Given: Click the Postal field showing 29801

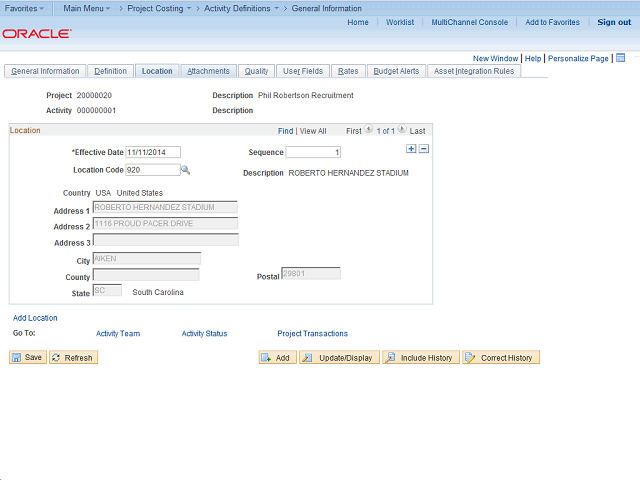Looking at the screenshot, I should pos(311,273).
